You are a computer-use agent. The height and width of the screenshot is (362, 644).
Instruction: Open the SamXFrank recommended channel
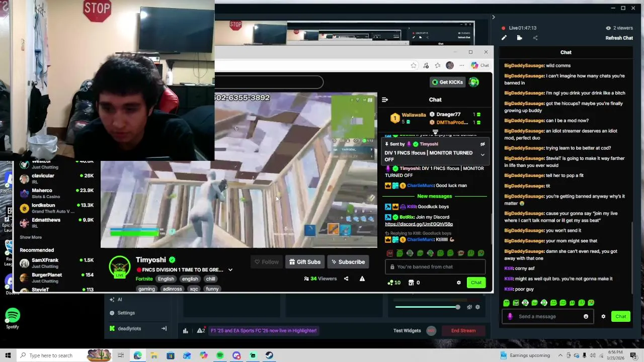pyautogui.click(x=56, y=263)
